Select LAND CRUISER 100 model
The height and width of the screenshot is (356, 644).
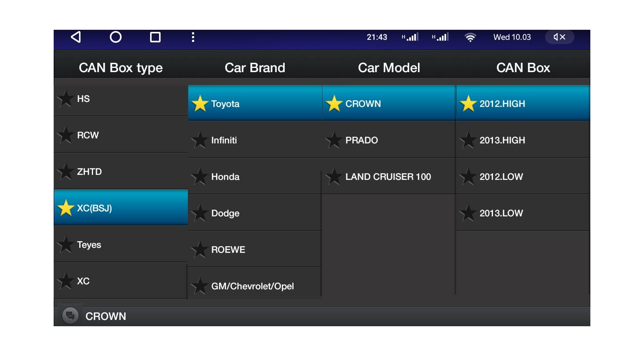coord(389,177)
